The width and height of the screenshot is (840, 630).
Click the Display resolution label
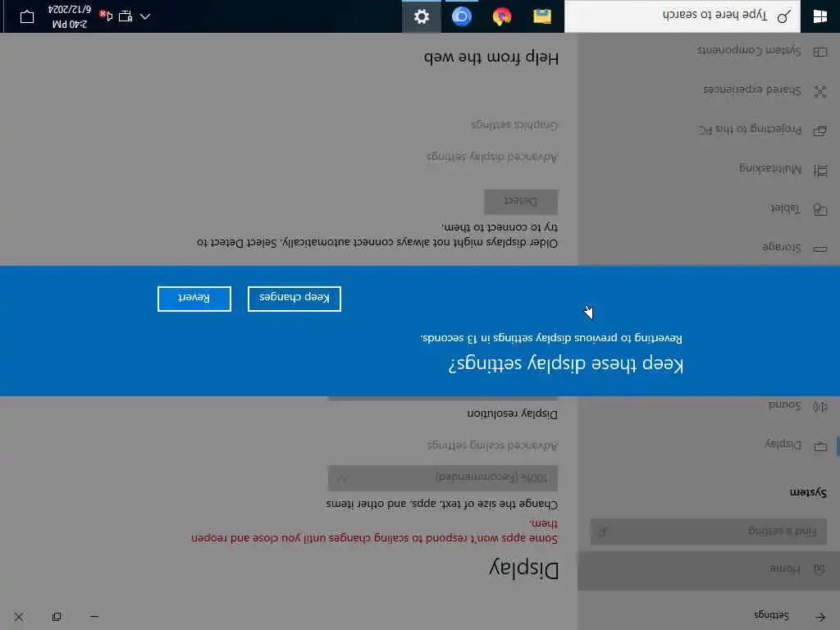pyautogui.click(x=512, y=413)
